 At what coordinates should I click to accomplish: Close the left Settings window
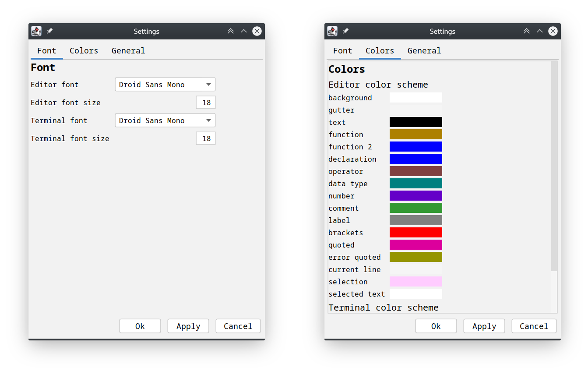click(x=257, y=31)
